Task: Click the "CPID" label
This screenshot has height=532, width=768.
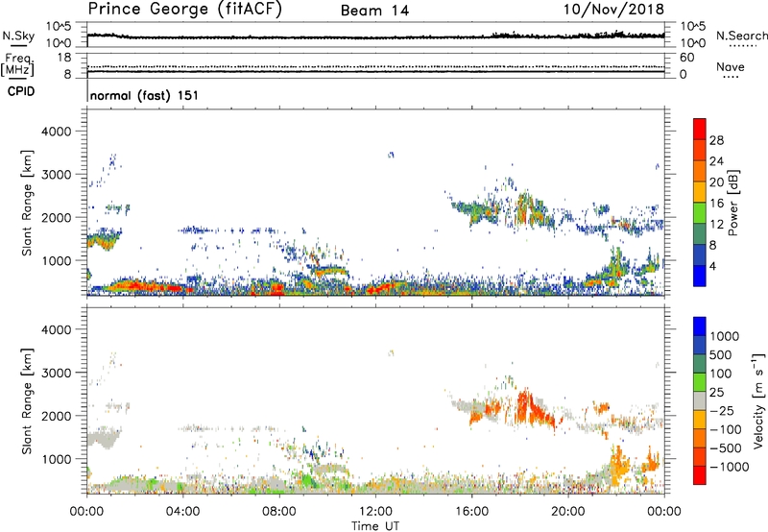Action: pos(21,91)
